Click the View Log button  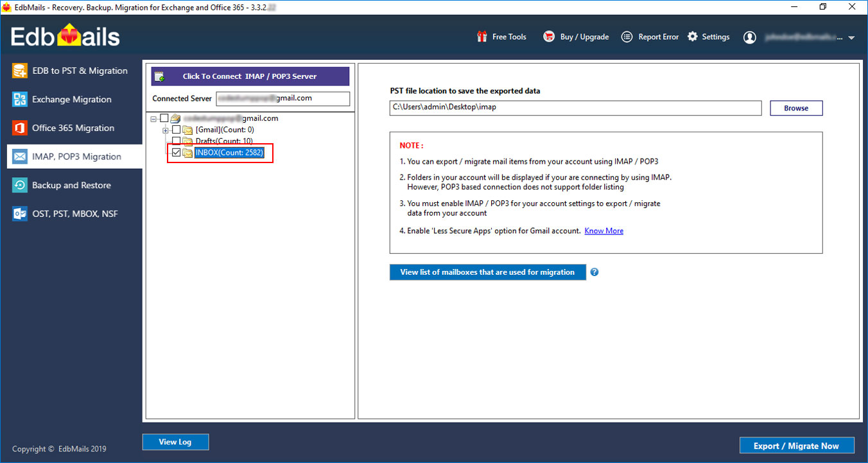tap(175, 442)
